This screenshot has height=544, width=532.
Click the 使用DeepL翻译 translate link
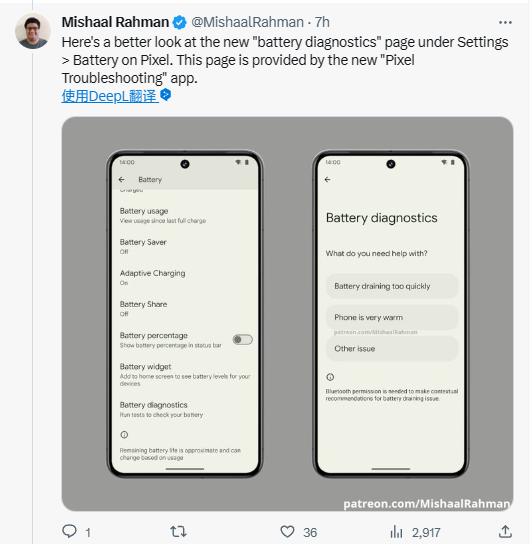(x=110, y=96)
